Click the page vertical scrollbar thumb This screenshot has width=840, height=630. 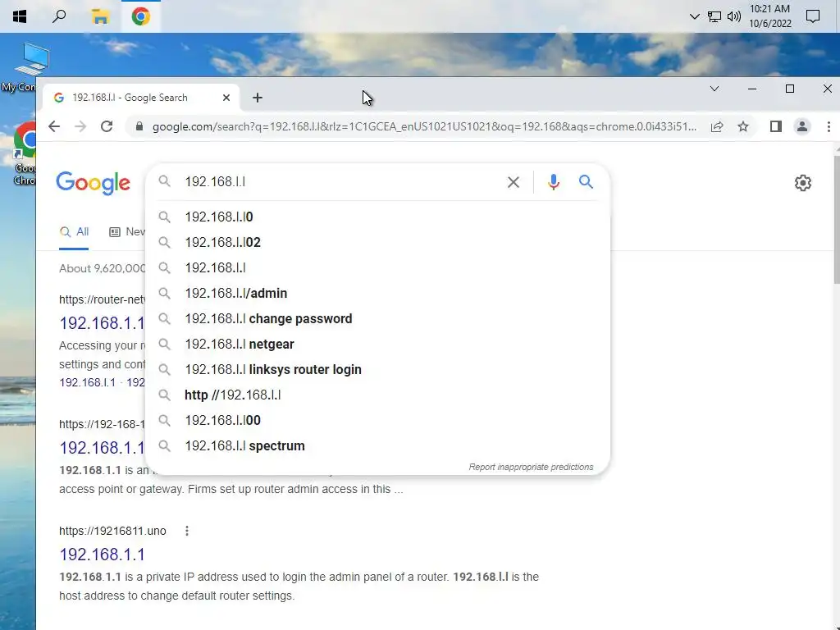tap(836, 220)
